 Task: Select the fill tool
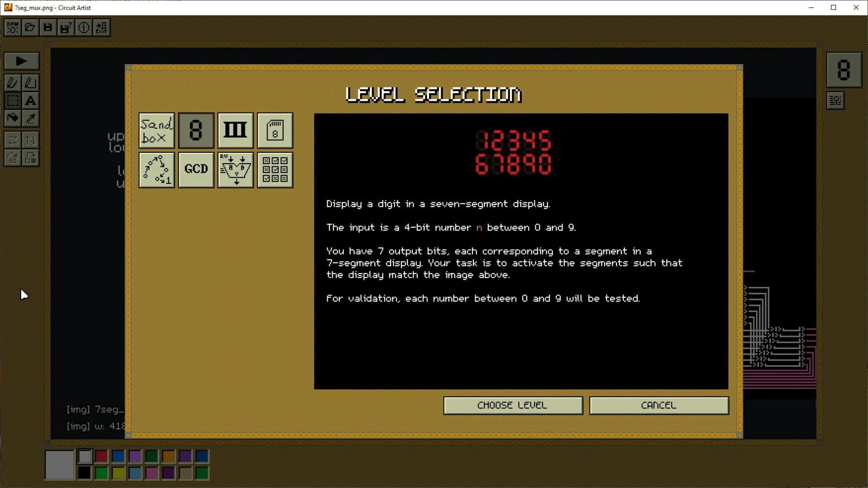(12, 118)
